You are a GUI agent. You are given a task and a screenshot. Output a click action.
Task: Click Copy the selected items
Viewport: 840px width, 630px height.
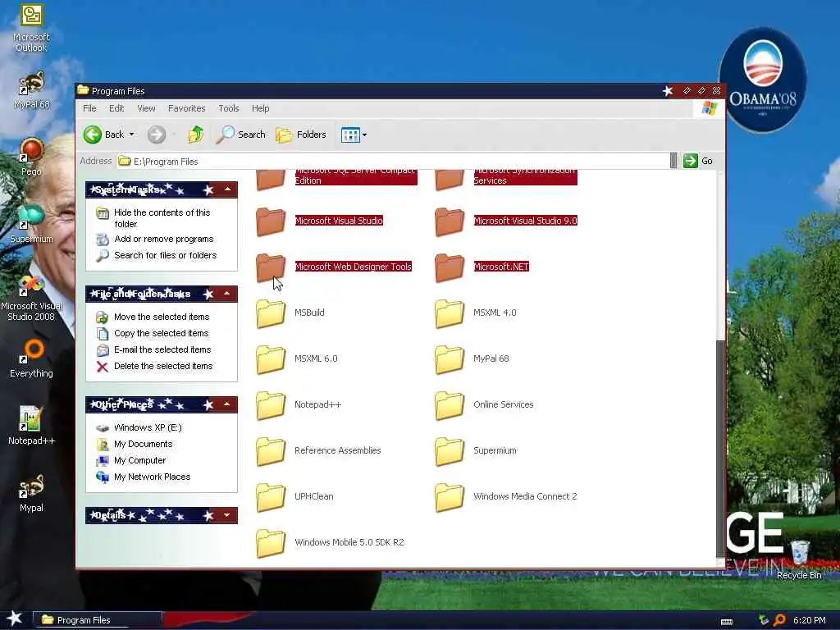[x=161, y=333]
